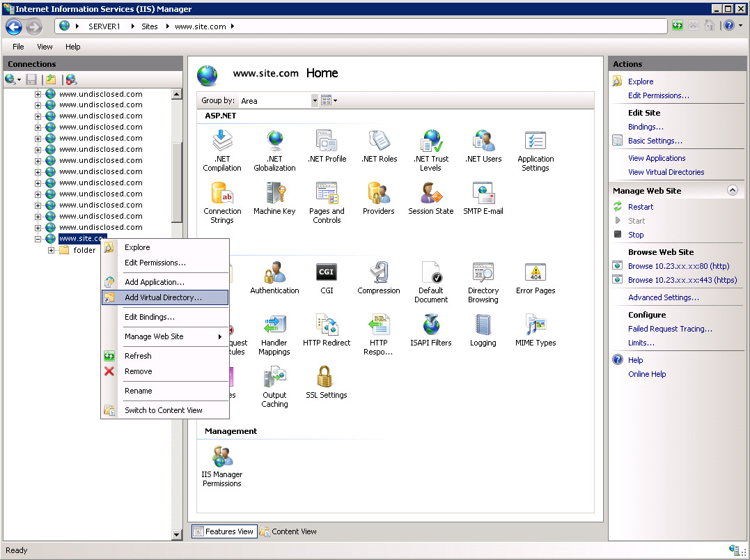Expand the breadcrumb arrow after Sites
This screenshot has height=560, width=750.
point(167,26)
